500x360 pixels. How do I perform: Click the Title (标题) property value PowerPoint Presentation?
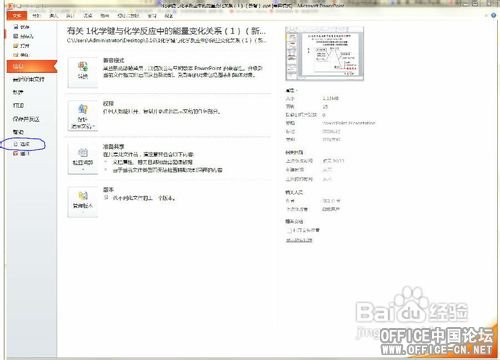[349, 123]
